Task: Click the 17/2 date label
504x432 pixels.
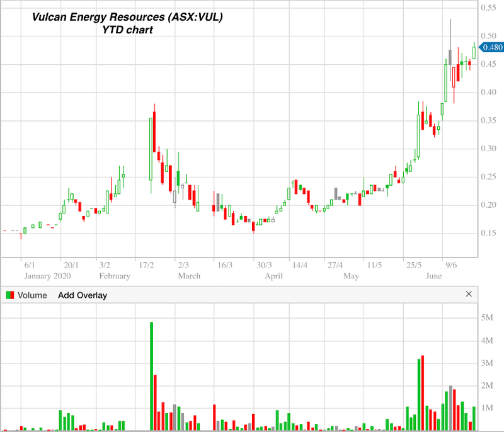Action: (146, 265)
